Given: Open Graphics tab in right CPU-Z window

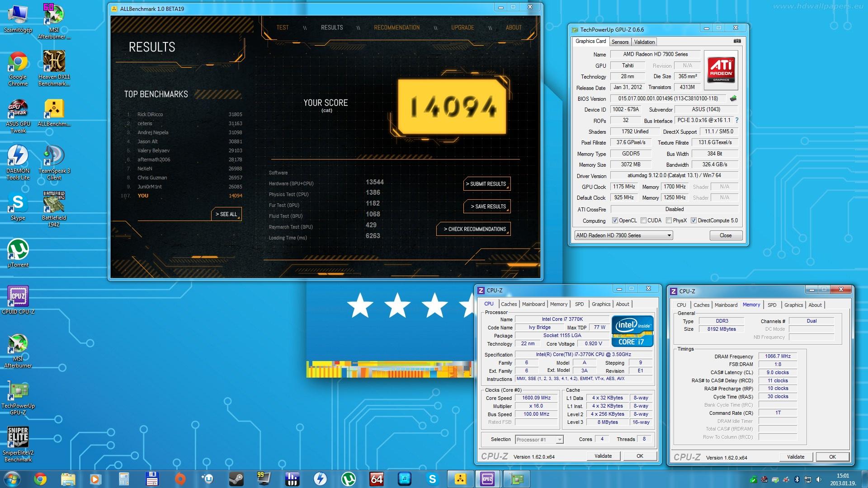Looking at the screenshot, I should (x=793, y=305).
